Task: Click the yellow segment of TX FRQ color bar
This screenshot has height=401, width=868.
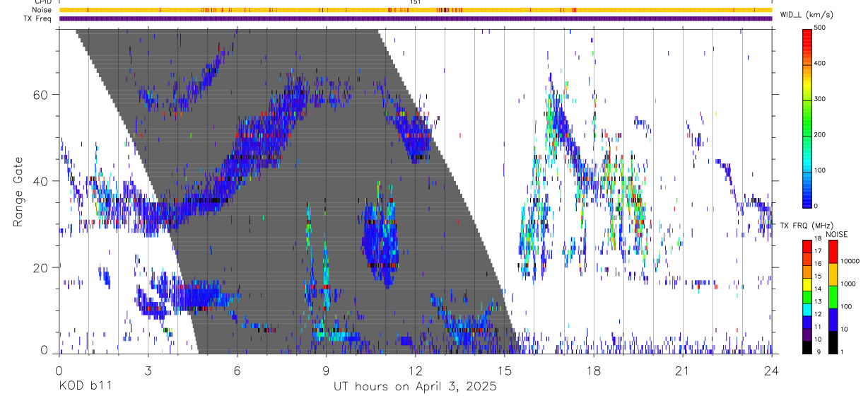Action: [808, 284]
